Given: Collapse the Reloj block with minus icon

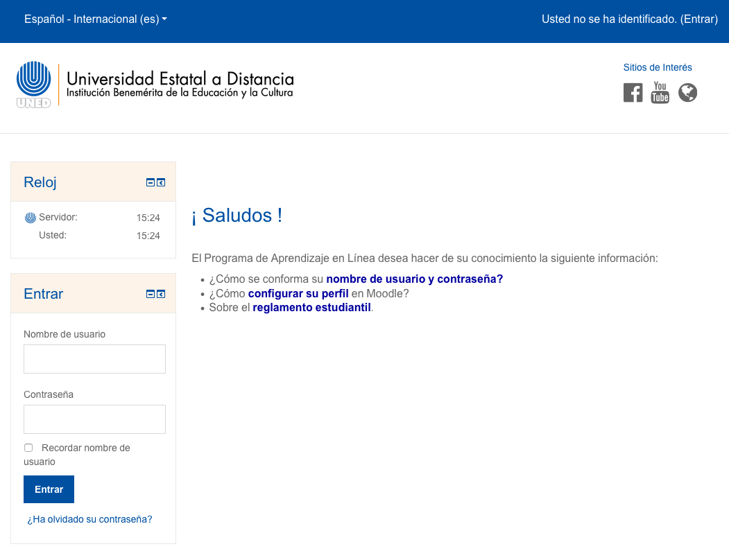Looking at the screenshot, I should coord(151,183).
